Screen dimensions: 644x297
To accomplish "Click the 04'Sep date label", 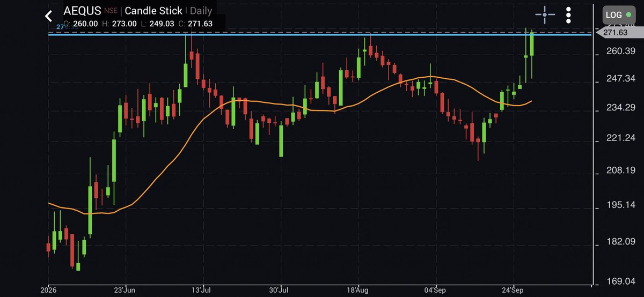I will coord(435,290).
